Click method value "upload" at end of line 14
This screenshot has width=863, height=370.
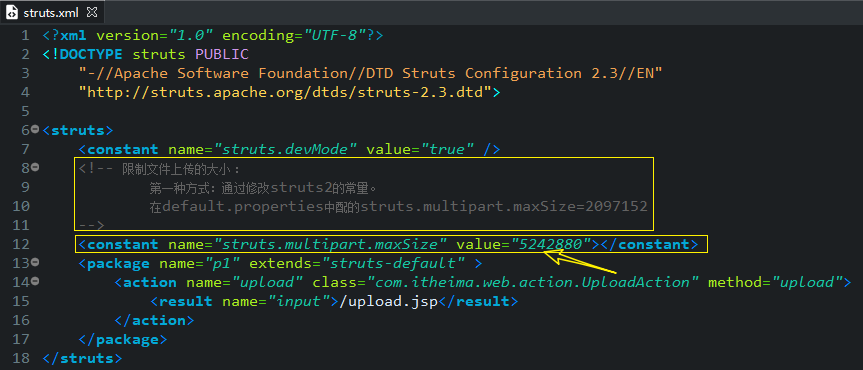(x=807, y=282)
